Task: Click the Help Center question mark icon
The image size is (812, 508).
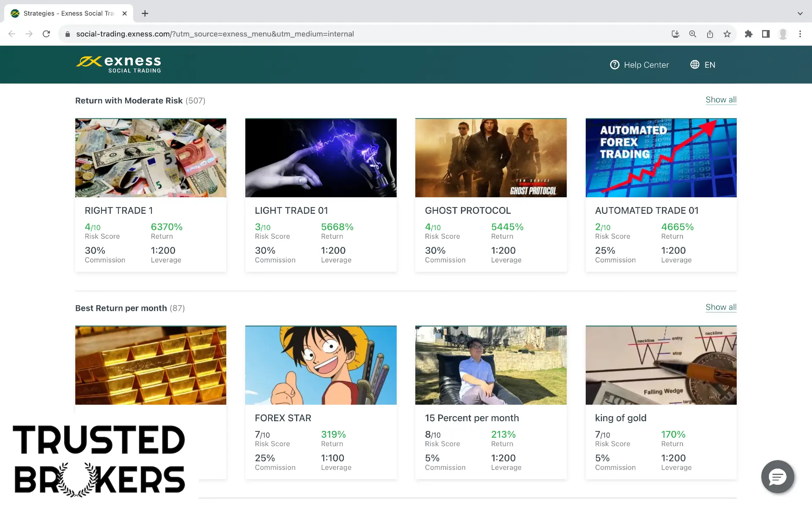Action: tap(614, 65)
